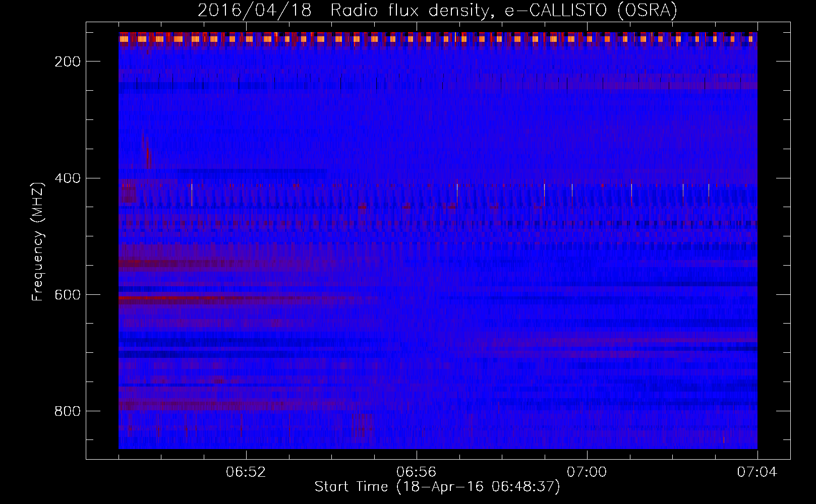The image size is (816, 504).
Task: Click the 600 frequency tick label
Action: point(68,295)
